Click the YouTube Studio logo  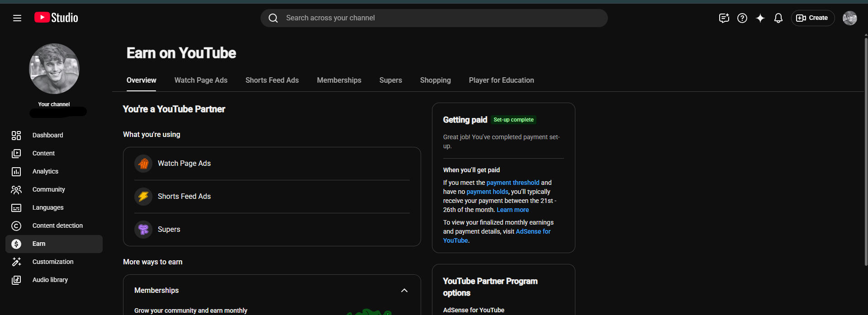click(x=56, y=18)
